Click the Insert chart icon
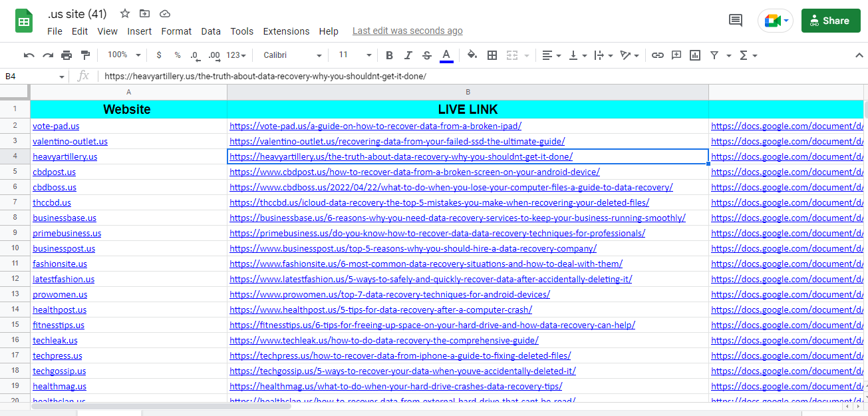868x416 pixels. point(694,55)
